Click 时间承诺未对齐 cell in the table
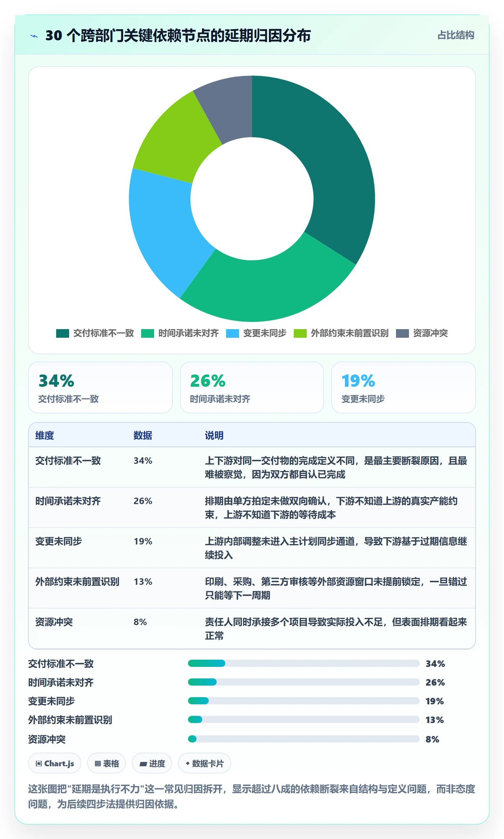Screen dimensions: 504x839 tap(68, 501)
